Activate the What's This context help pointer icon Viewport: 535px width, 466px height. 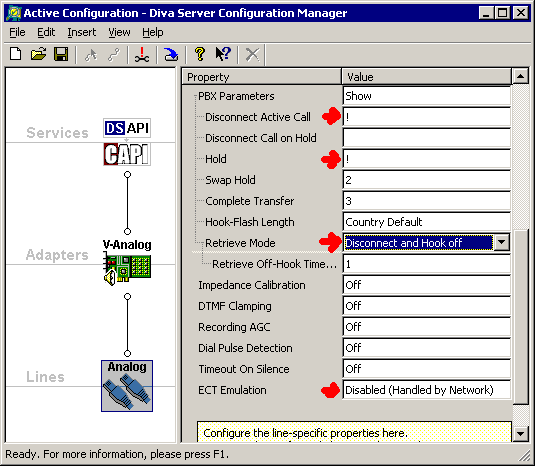223,54
